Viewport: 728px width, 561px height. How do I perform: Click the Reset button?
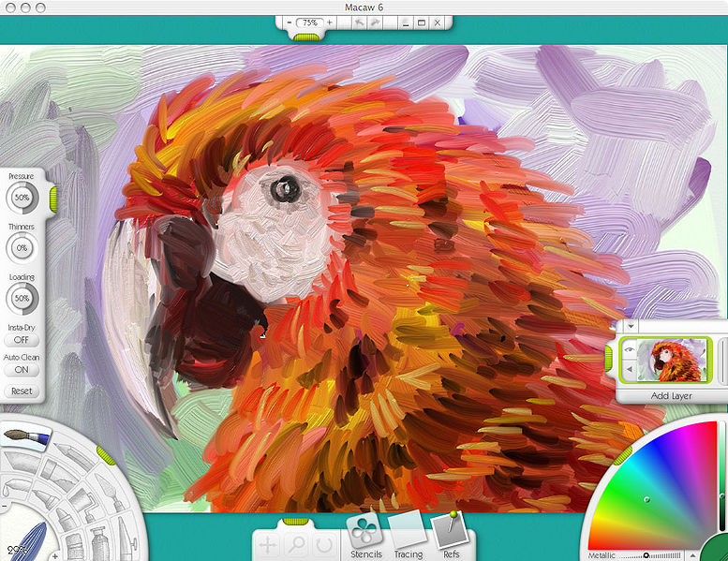pyautogui.click(x=22, y=391)
